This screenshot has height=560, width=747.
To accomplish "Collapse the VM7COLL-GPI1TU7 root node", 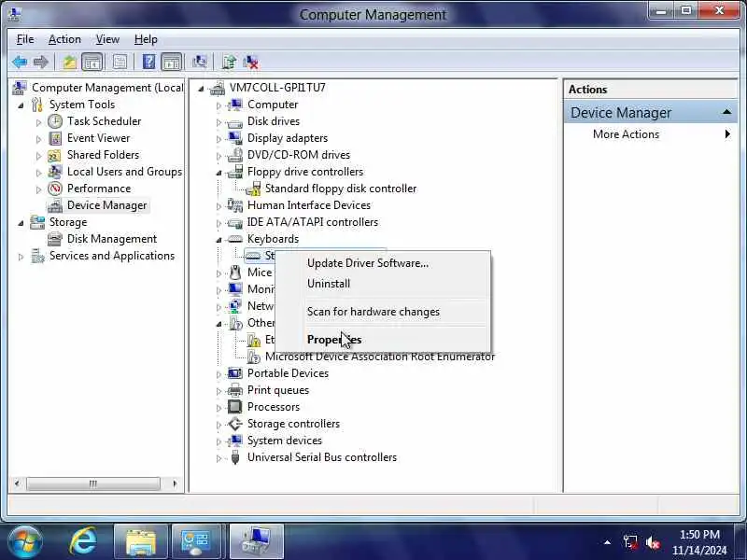I will tap(201, 89).
